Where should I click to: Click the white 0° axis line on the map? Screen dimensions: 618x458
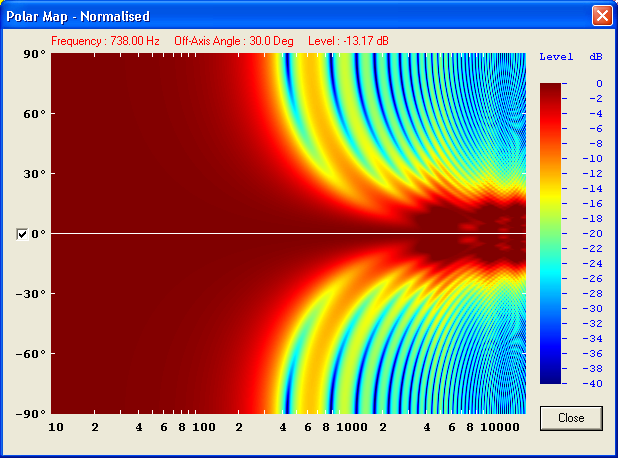click(x=289, y=233)
